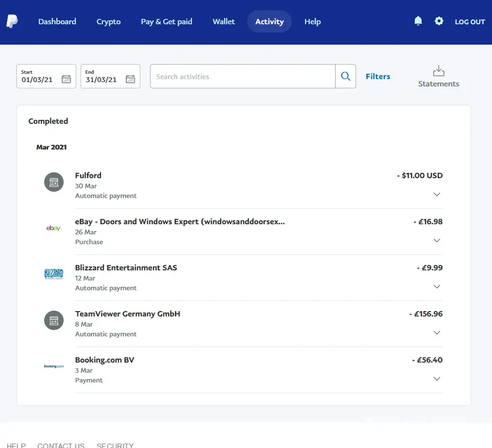Download Statements icon
Screen dimensions: 492x448
click(x=438, y=71)
